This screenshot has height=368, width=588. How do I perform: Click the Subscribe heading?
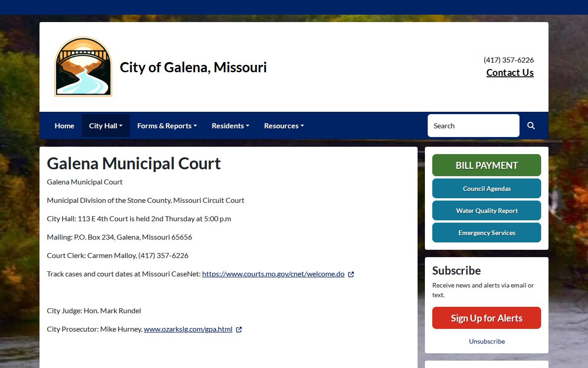[457, 270]
